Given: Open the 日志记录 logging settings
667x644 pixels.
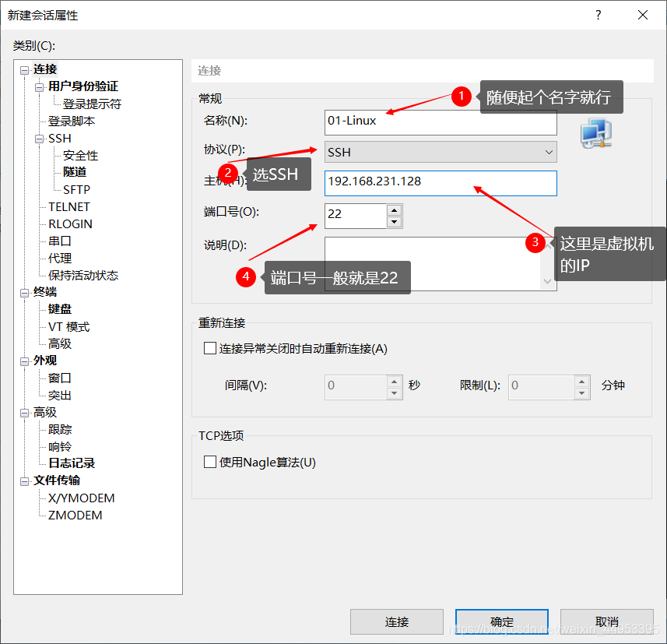Looking at the screenshot, I should coord(71,463).
